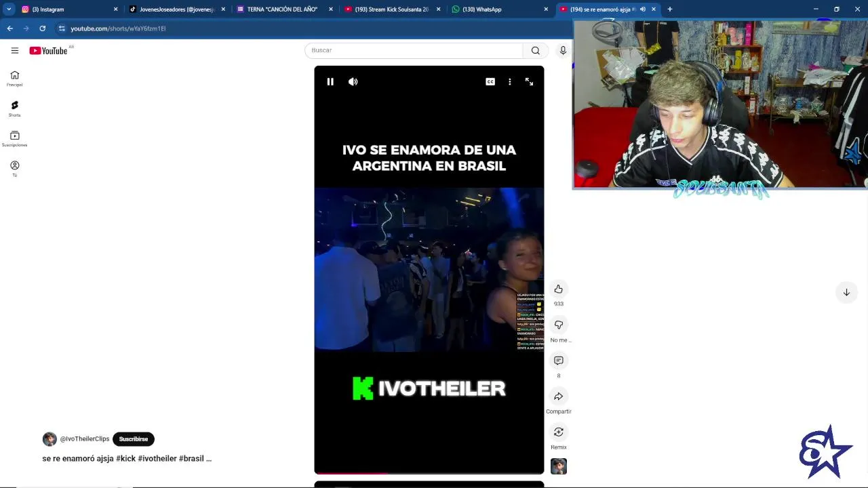The image size is (868, 488).
Task: Open the YouTube hamburger guide menu
Action: [x=14, y=50]
